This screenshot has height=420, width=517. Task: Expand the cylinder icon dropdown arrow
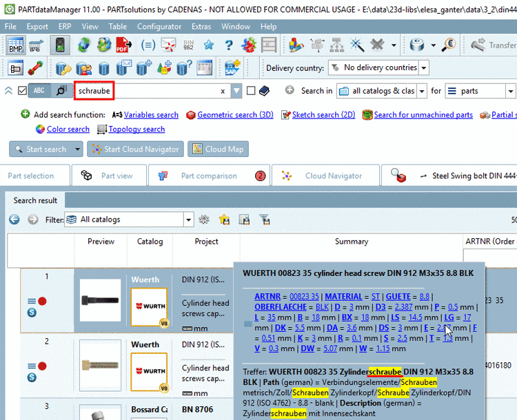tap(434, 45)
